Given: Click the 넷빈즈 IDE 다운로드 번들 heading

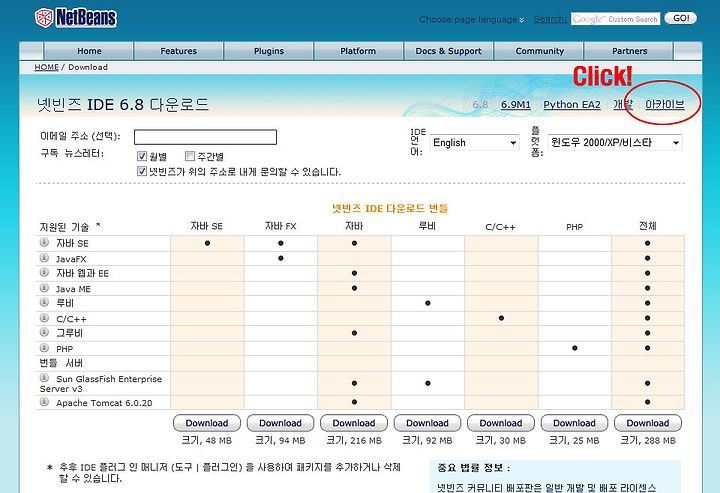Looking at the screenshot, I should [390, 208].
